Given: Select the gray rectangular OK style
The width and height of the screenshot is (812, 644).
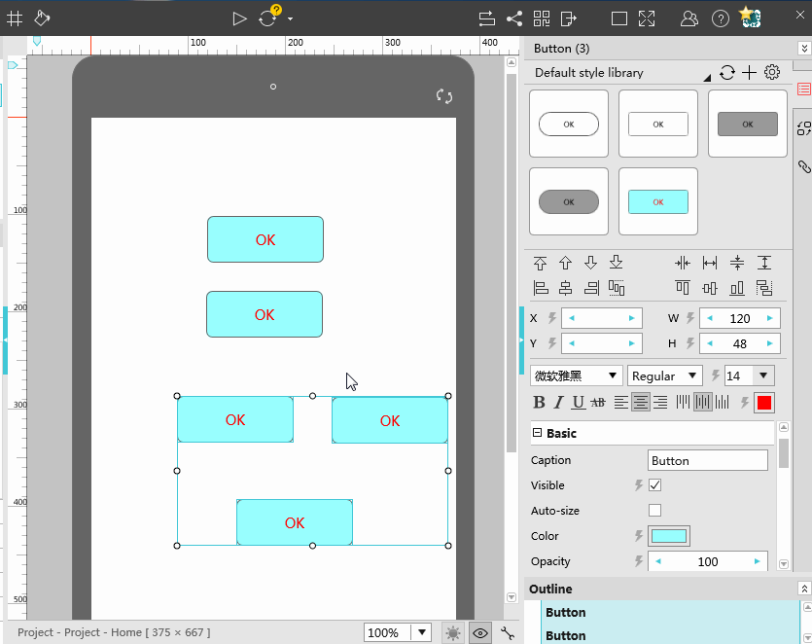Looking at the screenshot, I should click(x=748, y=124).
